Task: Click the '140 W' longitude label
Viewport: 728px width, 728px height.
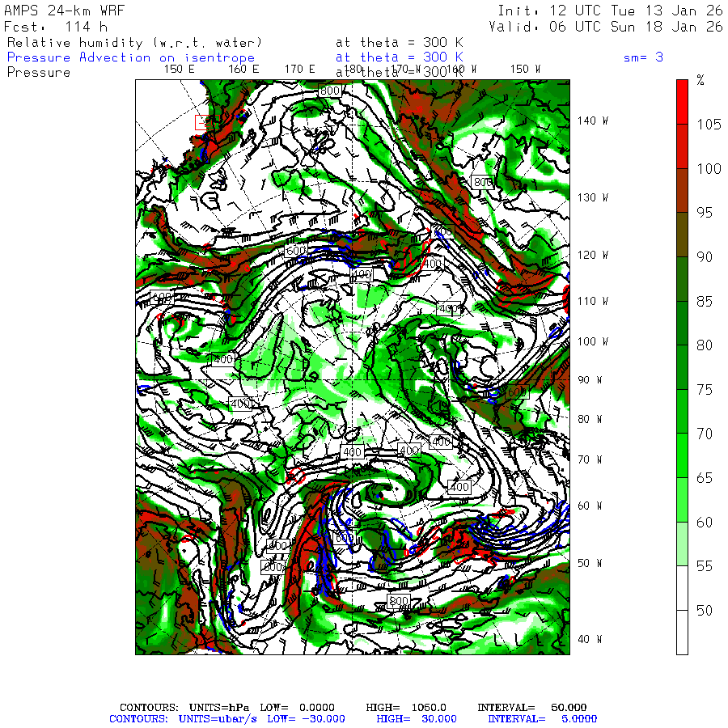Action: (x=593, y=121)
